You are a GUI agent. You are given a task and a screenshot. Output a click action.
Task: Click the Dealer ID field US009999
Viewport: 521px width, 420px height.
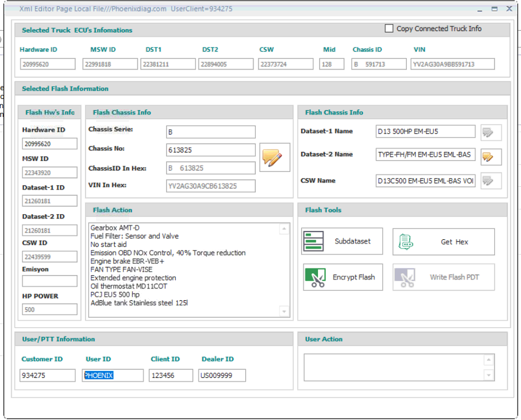click(222, 375)
